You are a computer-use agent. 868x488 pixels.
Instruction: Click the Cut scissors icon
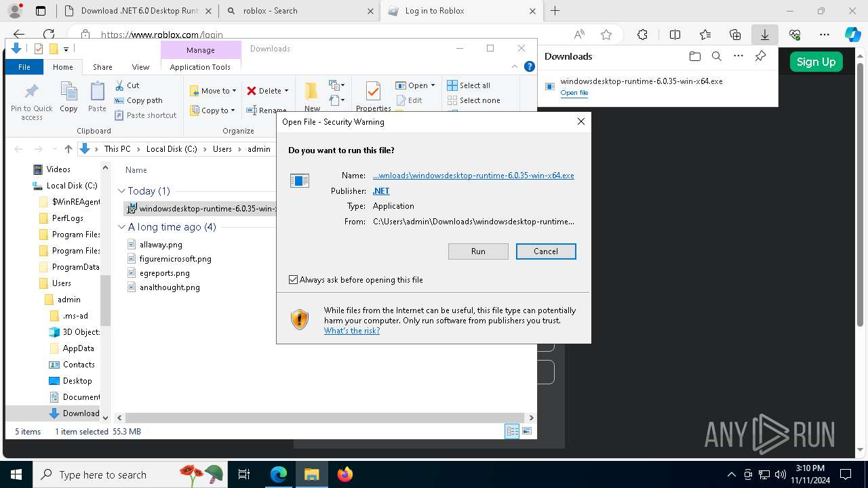point(119,85)
